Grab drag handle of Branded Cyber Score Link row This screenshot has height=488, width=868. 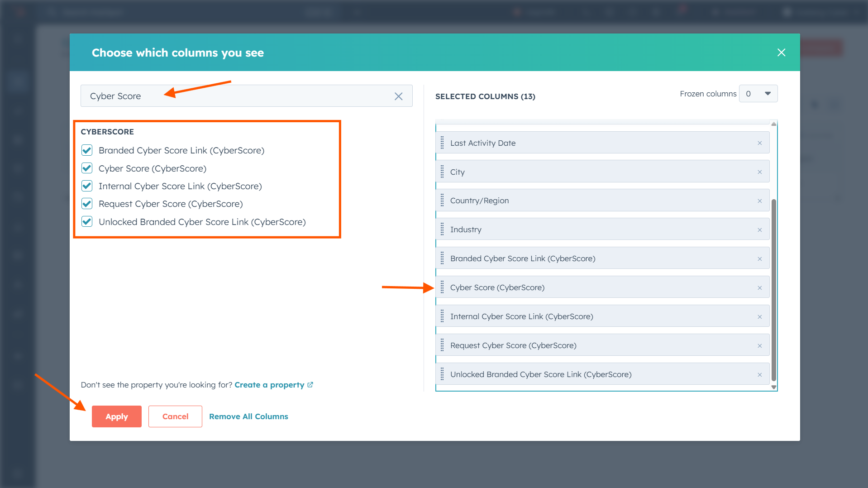[x=442, y=258]
